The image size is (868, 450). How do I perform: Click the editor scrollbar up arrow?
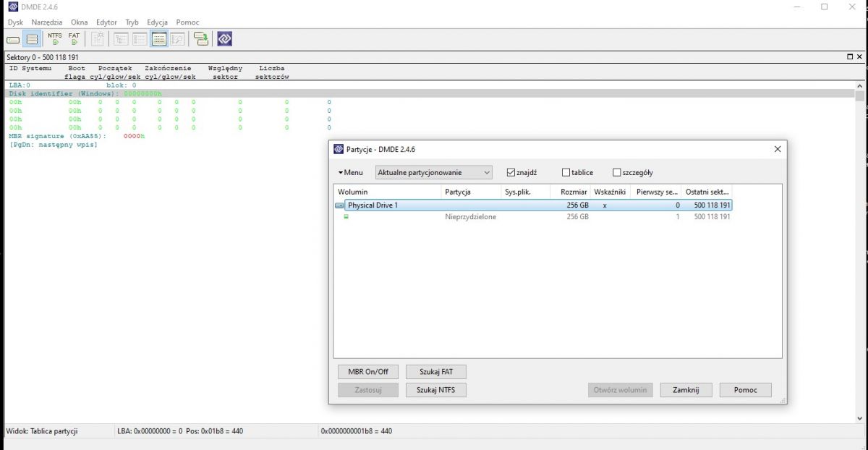coord(860,86)
